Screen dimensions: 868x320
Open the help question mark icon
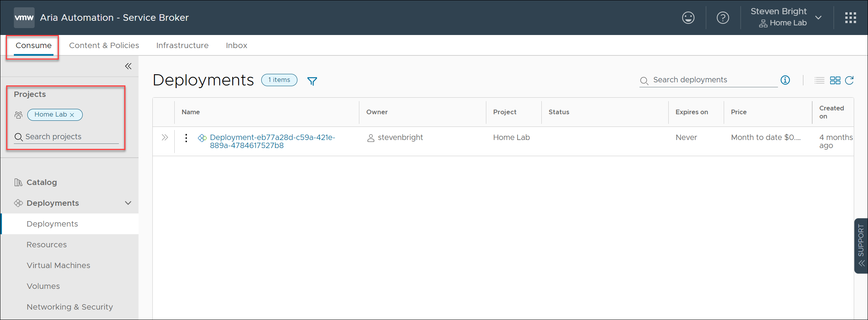click(723, 18)
